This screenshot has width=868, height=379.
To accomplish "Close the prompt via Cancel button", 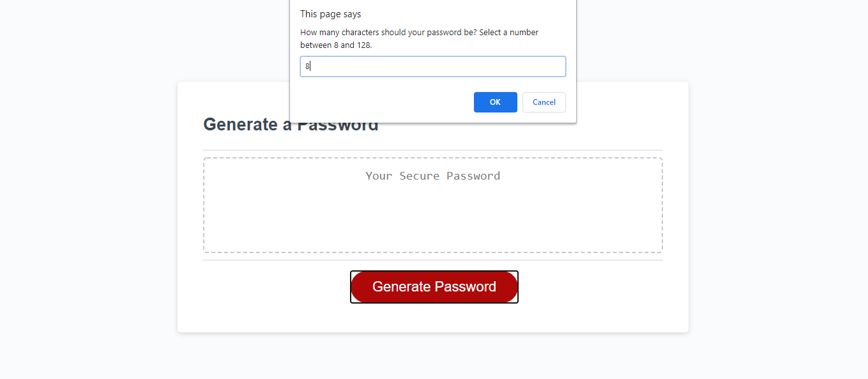I will point(544,102).
